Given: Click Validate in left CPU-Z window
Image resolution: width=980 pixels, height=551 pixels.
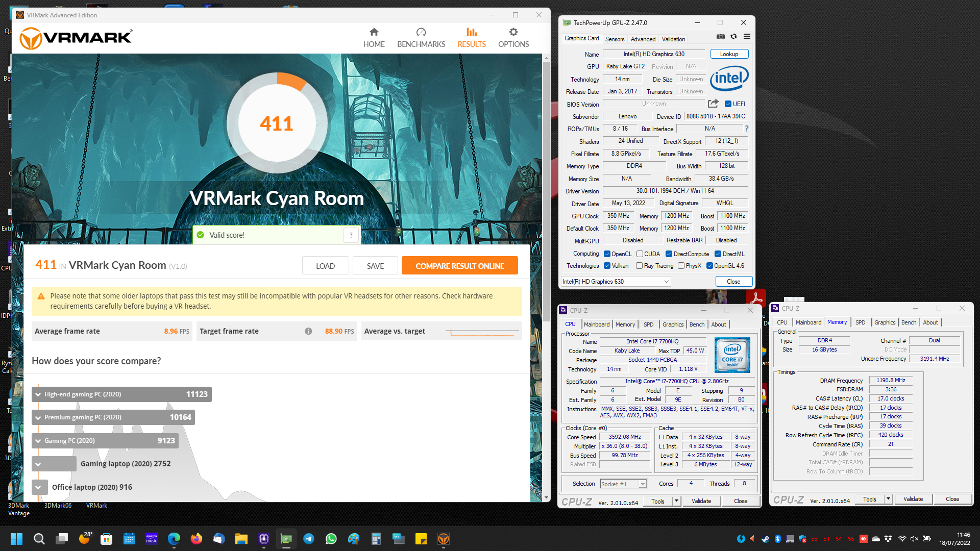Looking at the screenshot, I should [x=701, y=501].
